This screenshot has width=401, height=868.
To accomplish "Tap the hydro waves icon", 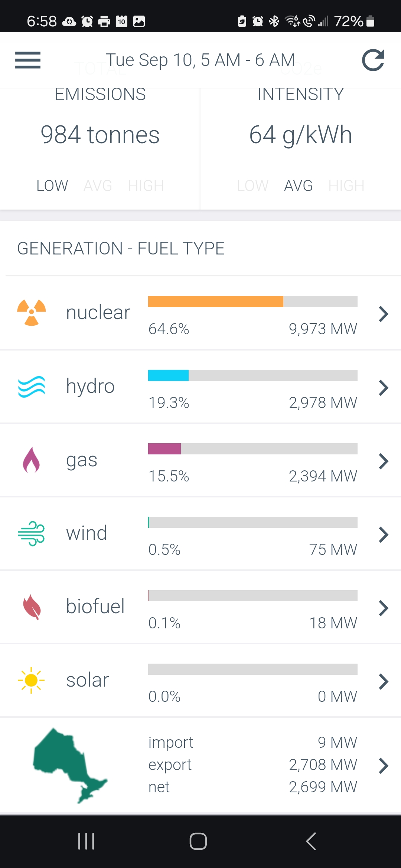I will click(x=32, y=387).
